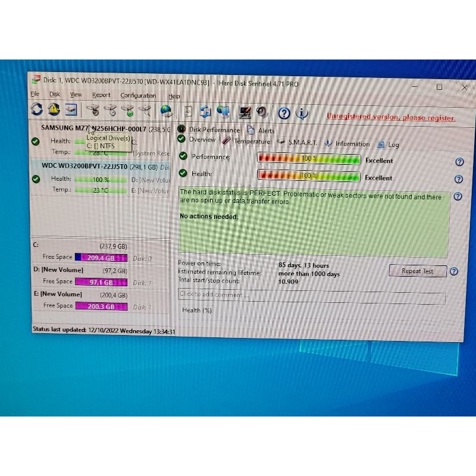Open the Configuration menu
This screenshot has height=476, width=476.
click(138, 95)
